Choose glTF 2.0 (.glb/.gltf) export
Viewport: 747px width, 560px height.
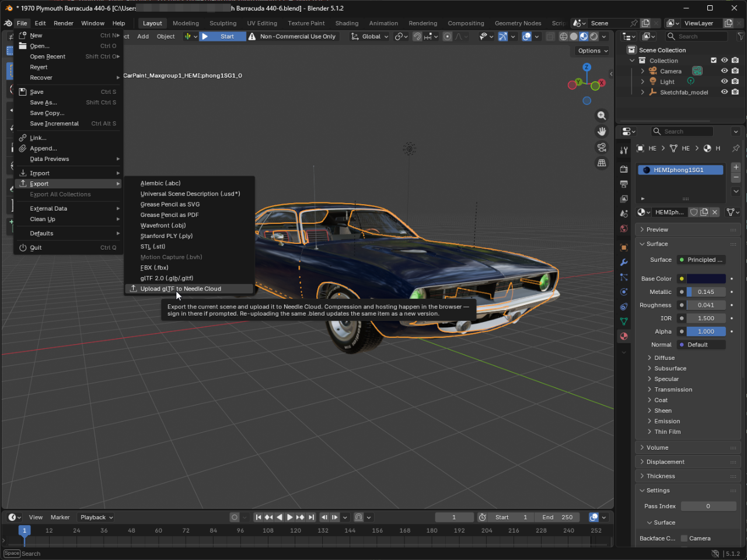189,278
